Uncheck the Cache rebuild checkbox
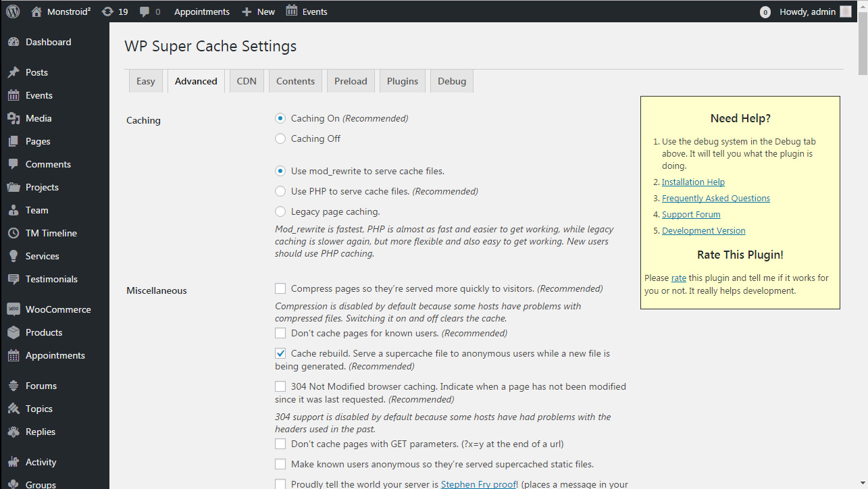The image size is (868, 489). coord(280,353)
